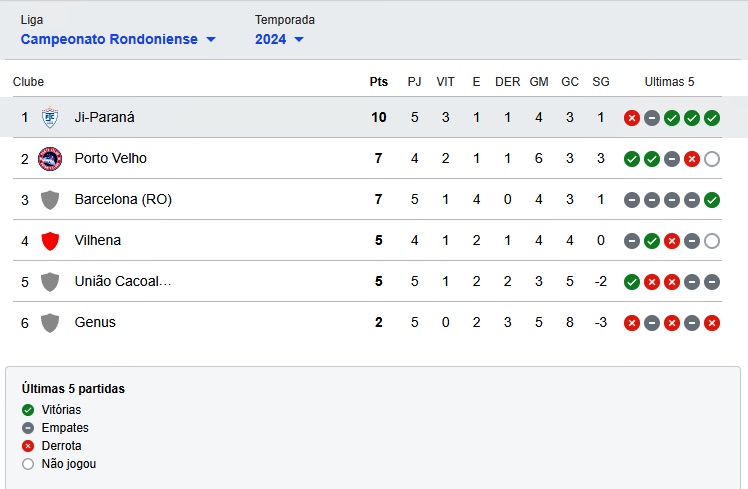Click the Ultimas 5 column header

pos(669,82)
